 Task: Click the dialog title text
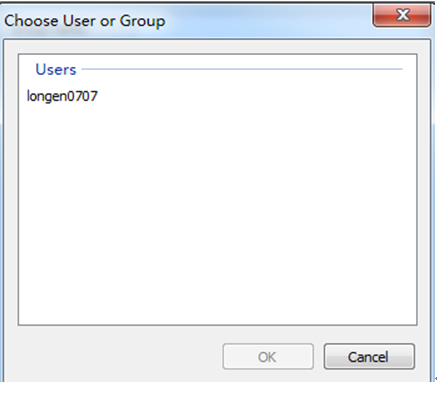[x=85, y=21]
